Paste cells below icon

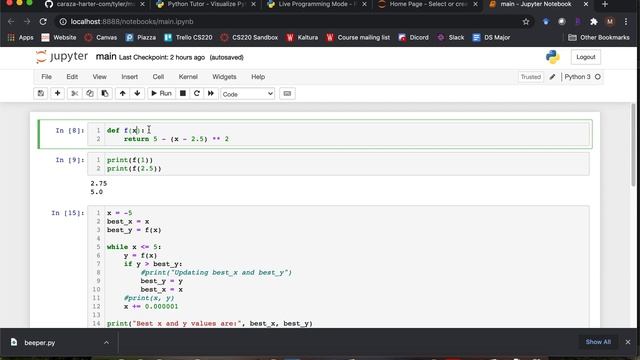pyautogui.click(x=104, y=93)
